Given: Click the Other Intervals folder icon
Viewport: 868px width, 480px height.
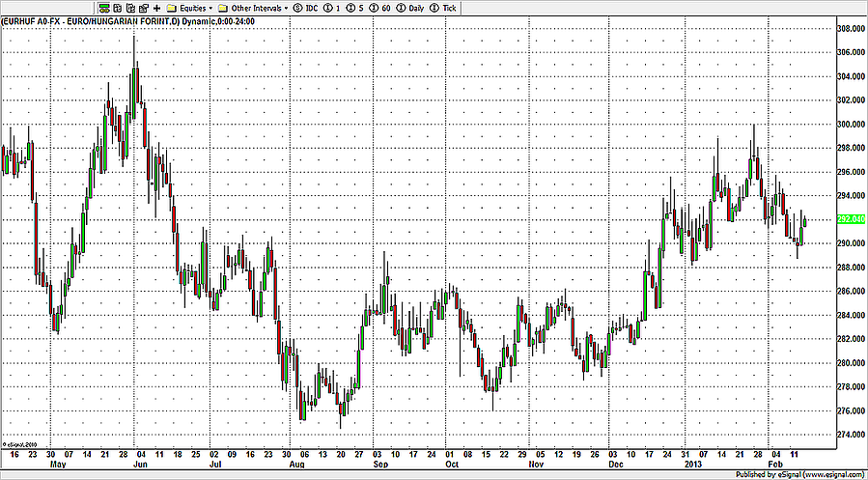Looking at the screenshot, I should coord(223,7).
